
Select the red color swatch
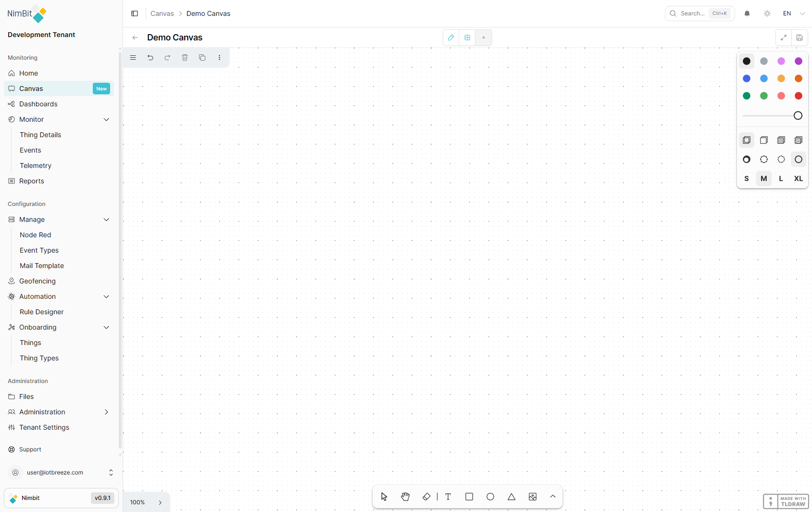tap(799, 96)
